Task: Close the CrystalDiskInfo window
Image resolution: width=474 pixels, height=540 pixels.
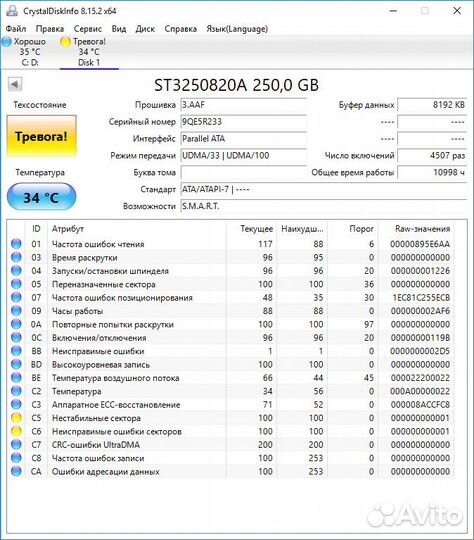Action: pyautogui.click(x=457, y=11)
